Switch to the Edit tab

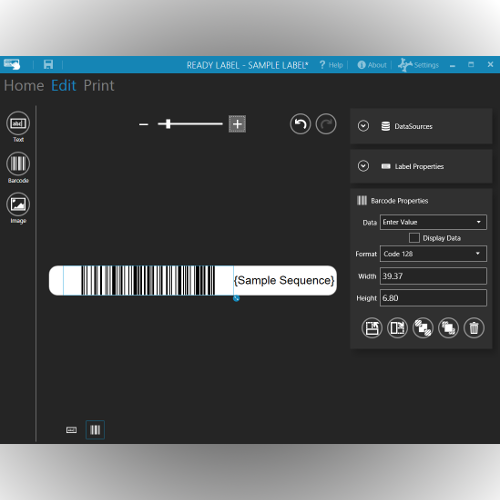click(64, 86)
